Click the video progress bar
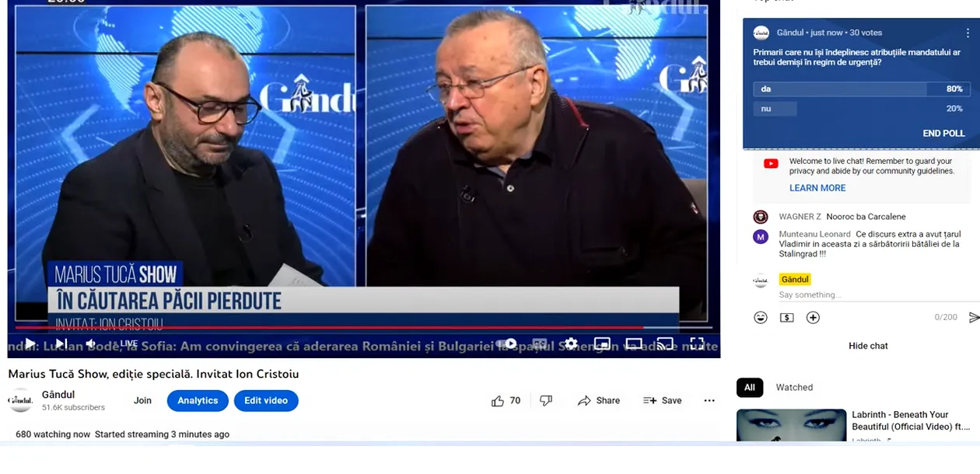The height and width of the screenshot is (474, 980). pyautogui.click(x=363, y=328)
